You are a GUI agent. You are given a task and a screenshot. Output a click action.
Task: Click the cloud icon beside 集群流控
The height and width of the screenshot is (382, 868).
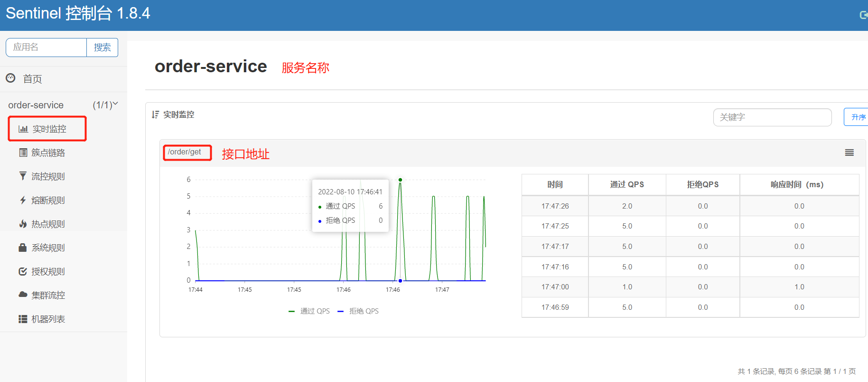pos(23,295)
